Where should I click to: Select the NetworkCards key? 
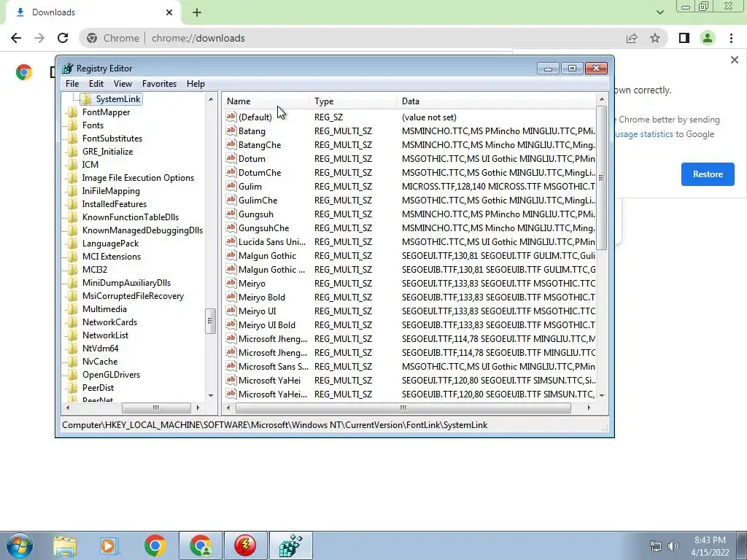(x=109, y=322)
